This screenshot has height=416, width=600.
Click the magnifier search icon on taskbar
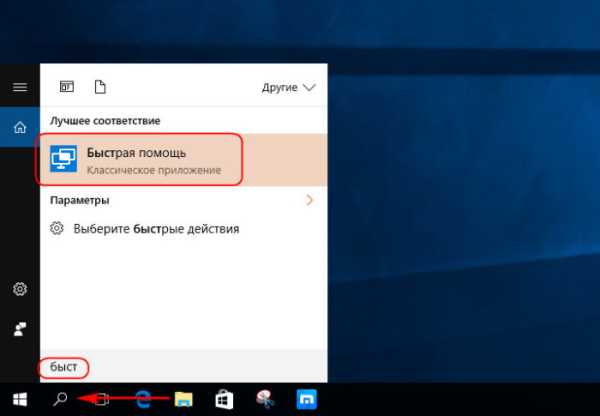click(x=59, y=399)
